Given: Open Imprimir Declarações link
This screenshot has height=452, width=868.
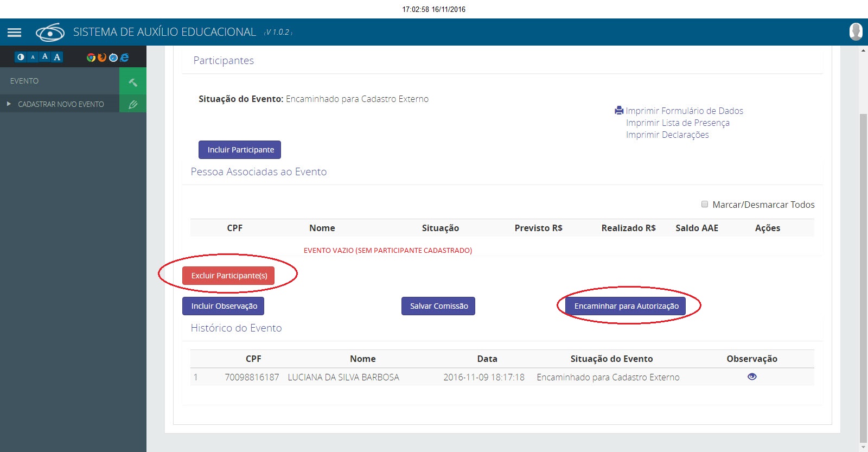Looking at the screenshot, I should [x=667, y=135].
